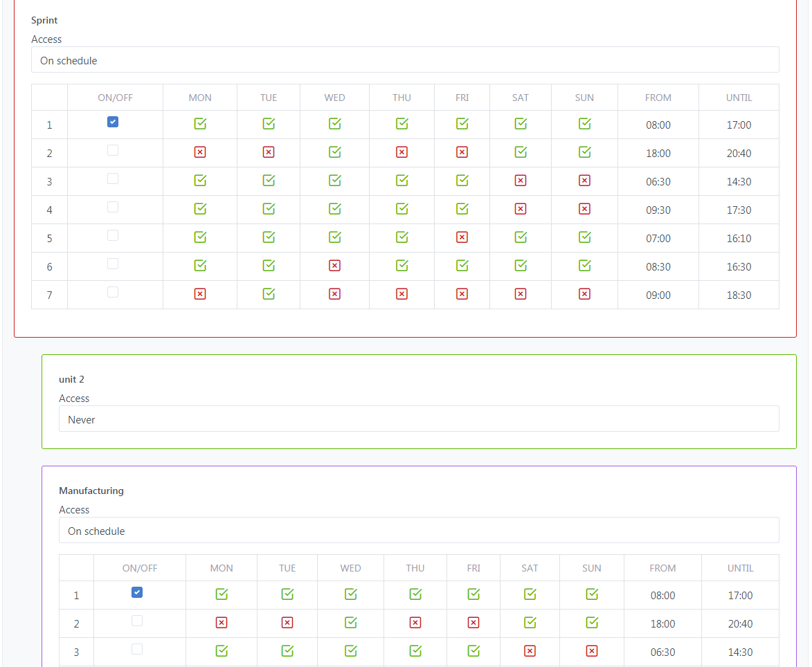Click FROM time 08:00 in Sprint row 1
The height and width of the screenshot is (667, 812).
(x=658, y=125)
